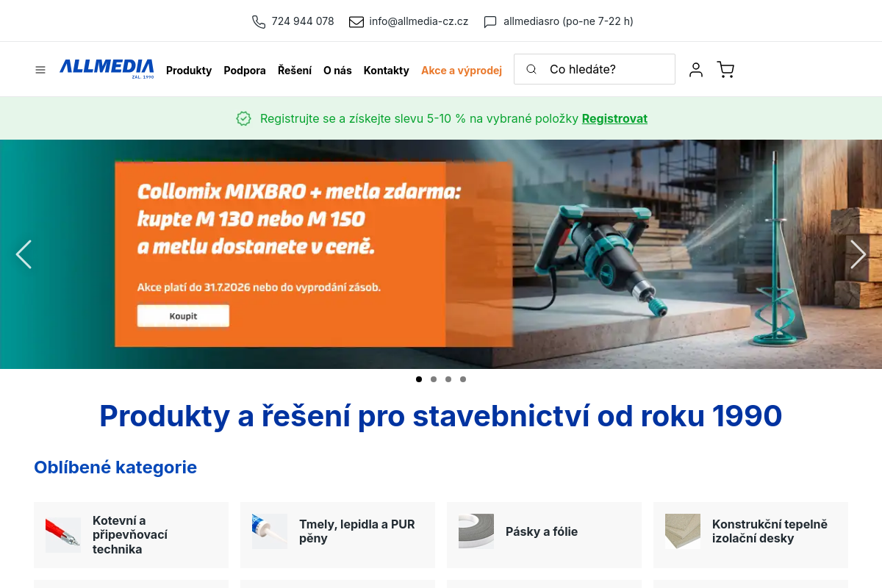Click the chat bubble icon
The image size is (882, 588).
(x=490, y=21)
